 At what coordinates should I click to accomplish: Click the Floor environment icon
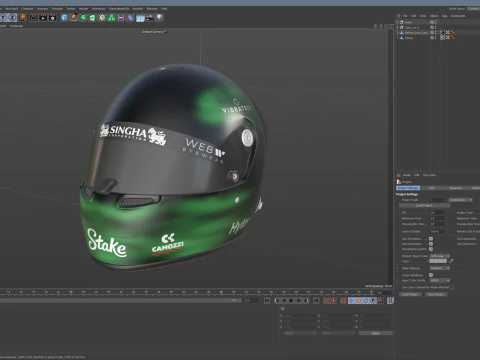point(140,17)
